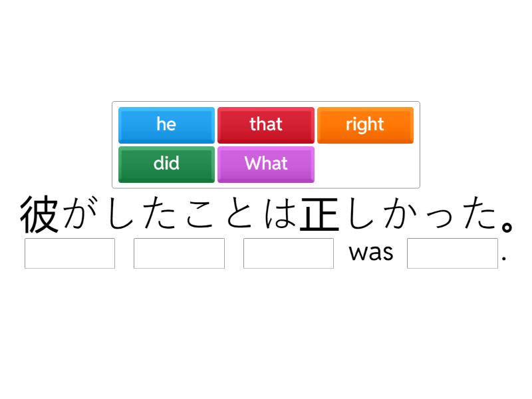Viewport: 532px width, 399px height.
Task: Select the blue 'he' word tile
Action: point(166,124)
